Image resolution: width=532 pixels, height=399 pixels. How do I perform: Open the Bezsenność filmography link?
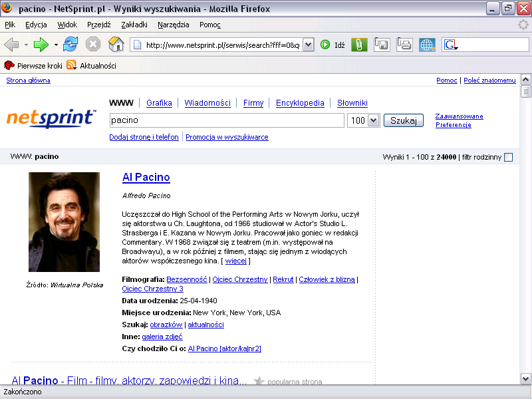click(187, 279)
